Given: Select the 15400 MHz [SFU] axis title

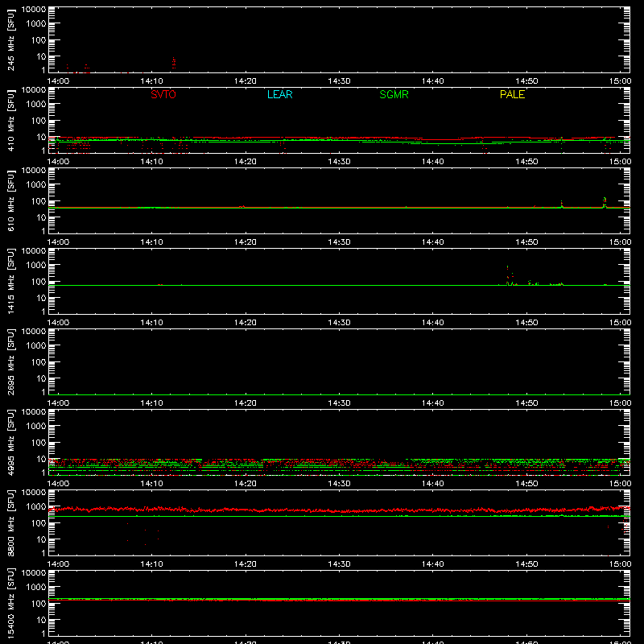Looking at the screenshot, I should coord(10,603).
